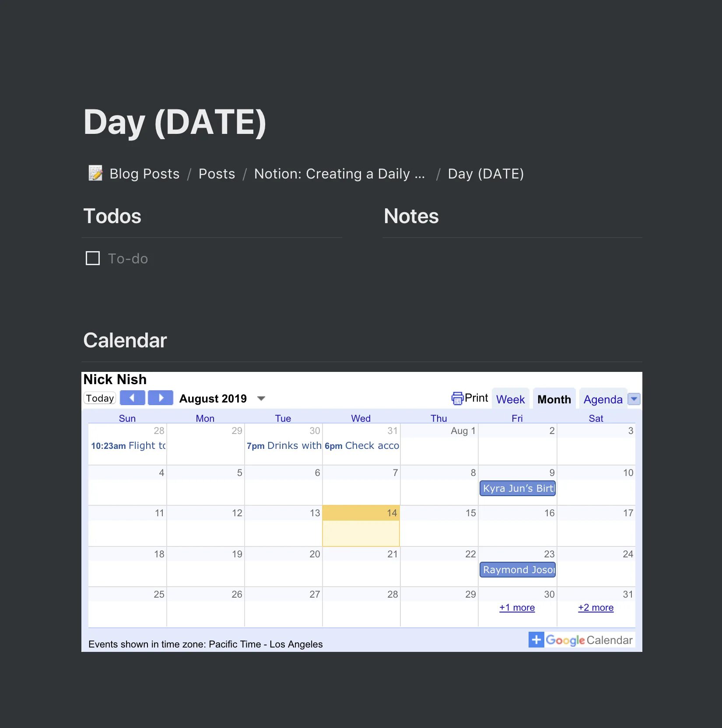Screen dimensions: 722x728
Task: Open Kyra Jun's Birthday event
Action: click(x=518, y=488)
